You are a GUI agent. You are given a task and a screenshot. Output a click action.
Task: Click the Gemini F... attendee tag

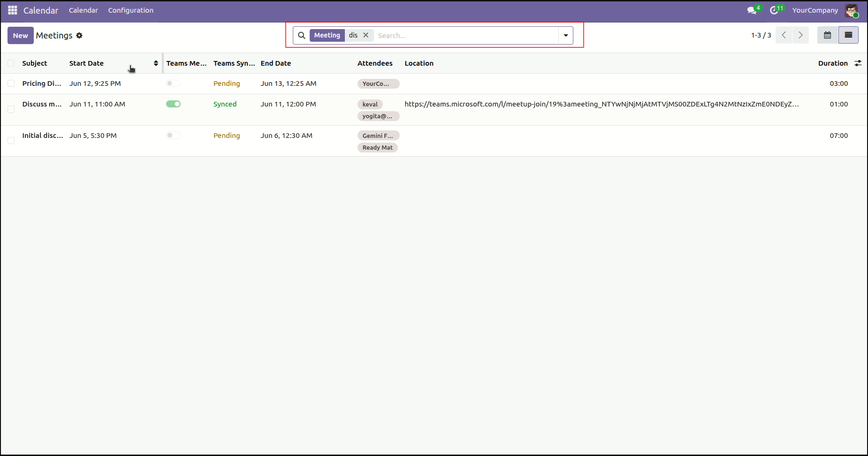coord(379,136)
